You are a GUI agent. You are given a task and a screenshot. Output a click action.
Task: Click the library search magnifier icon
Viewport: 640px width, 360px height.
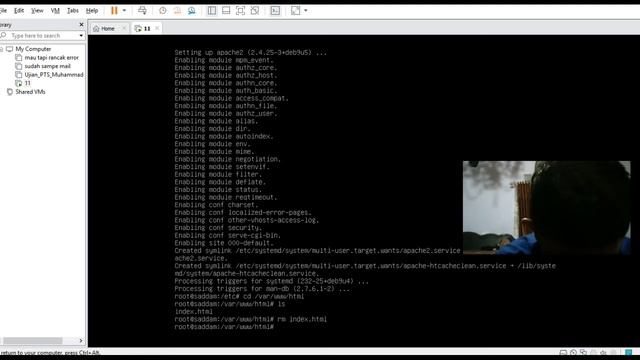click(x=4, y=36)
